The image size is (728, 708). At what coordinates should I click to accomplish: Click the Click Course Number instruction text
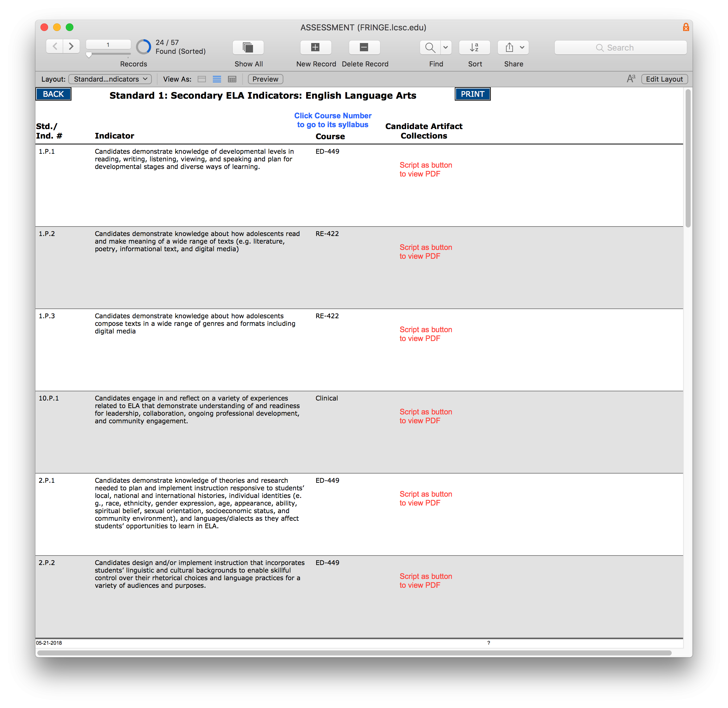333,120
